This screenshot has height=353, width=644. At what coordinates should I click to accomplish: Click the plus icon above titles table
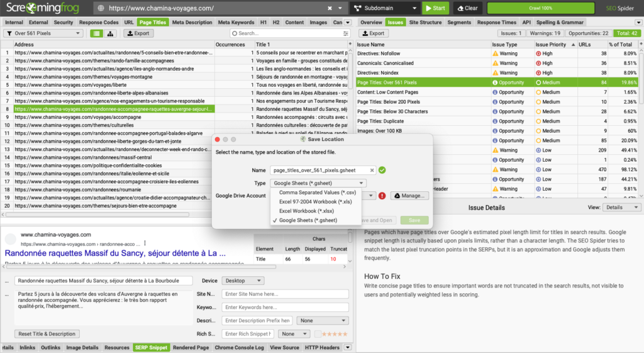coord(350,43)
